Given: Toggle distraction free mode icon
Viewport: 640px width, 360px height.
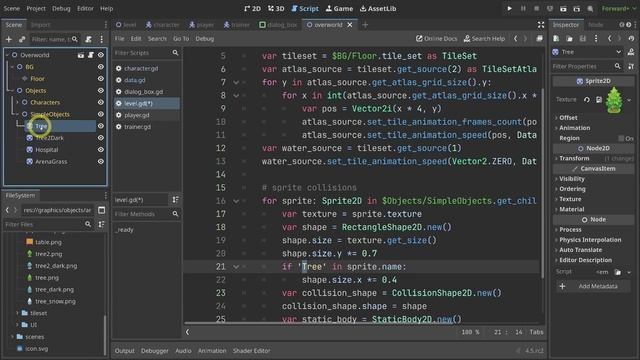Looking at the screenshot, I should point(541,25).
